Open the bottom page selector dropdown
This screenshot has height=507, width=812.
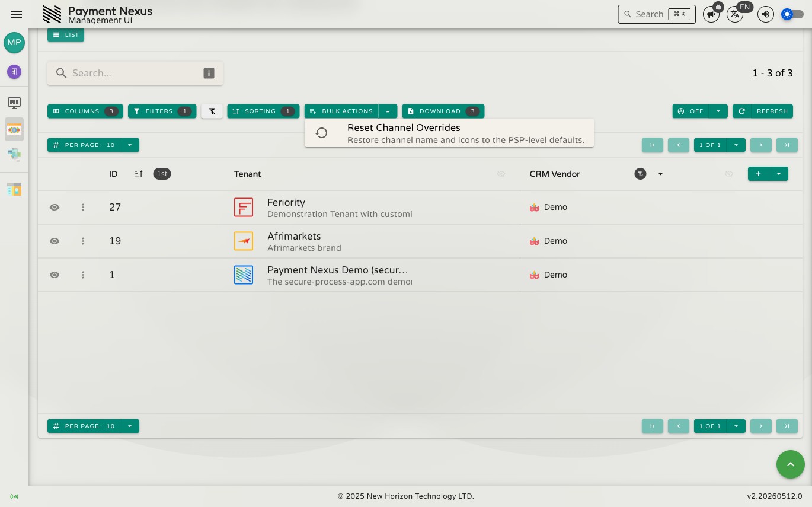pos(736,426)
